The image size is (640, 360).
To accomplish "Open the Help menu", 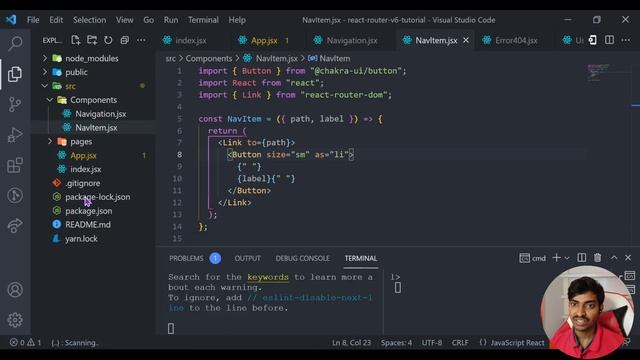I will (237, 20).
